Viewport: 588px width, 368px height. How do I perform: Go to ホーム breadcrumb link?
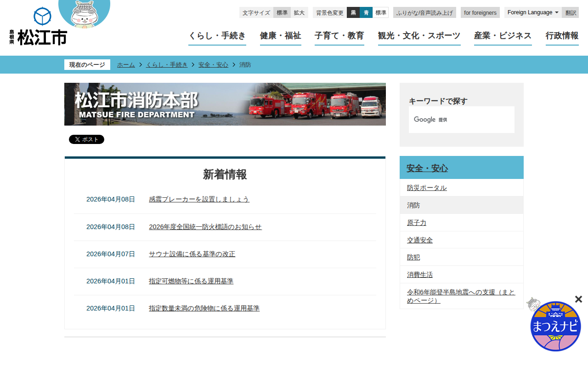pos(126,65)
